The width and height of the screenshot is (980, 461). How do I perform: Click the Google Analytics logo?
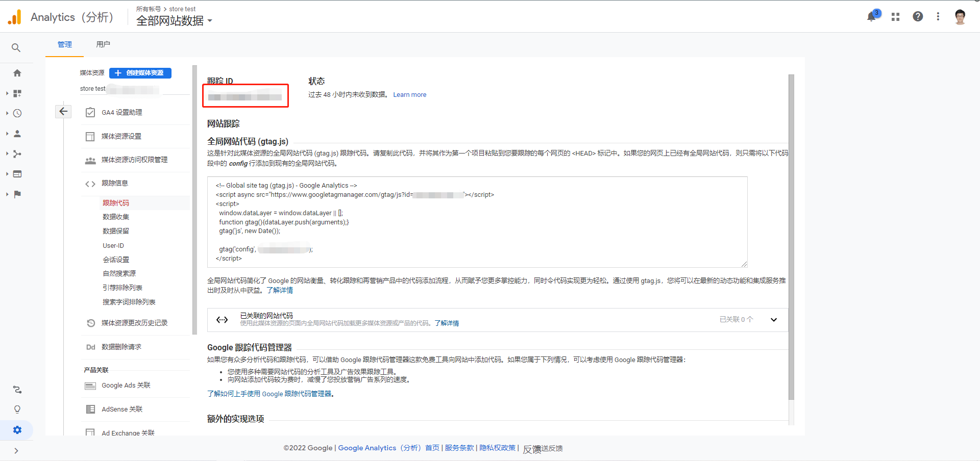(15, 17)
